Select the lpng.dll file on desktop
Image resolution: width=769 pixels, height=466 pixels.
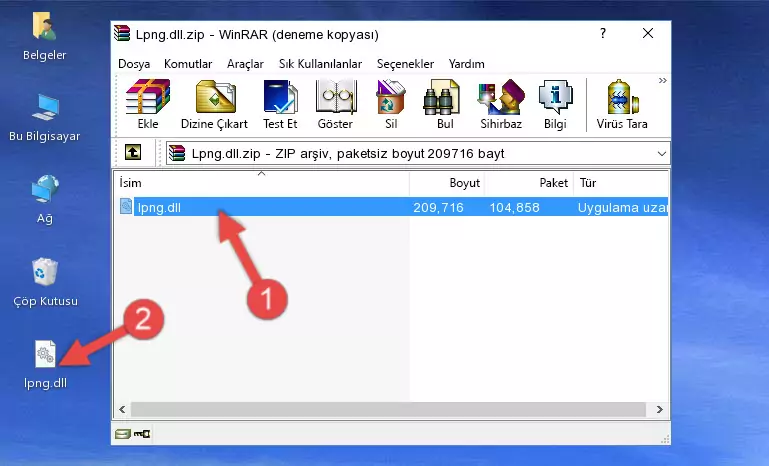click(45, 365)
